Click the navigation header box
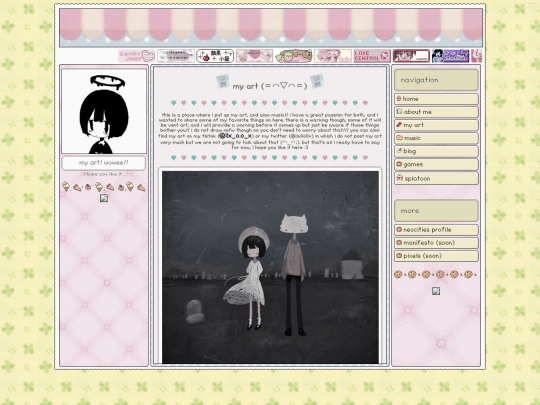This screenshot has height=405, width=540. (x=436, y=80)
